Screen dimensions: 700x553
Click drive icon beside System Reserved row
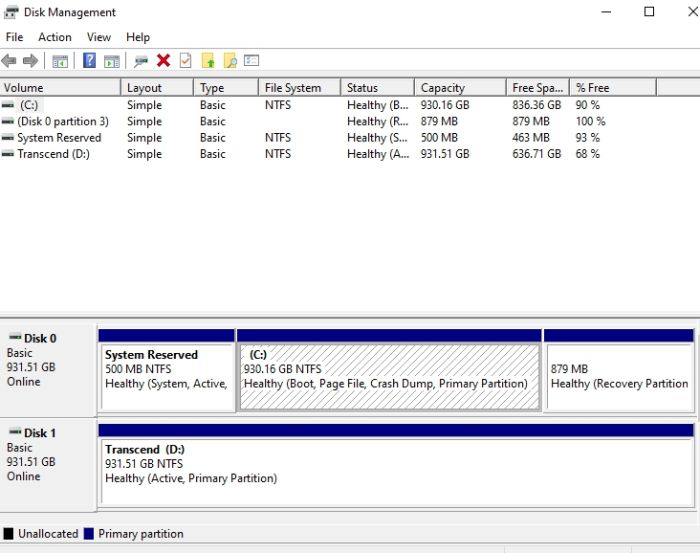click(8, 138)
